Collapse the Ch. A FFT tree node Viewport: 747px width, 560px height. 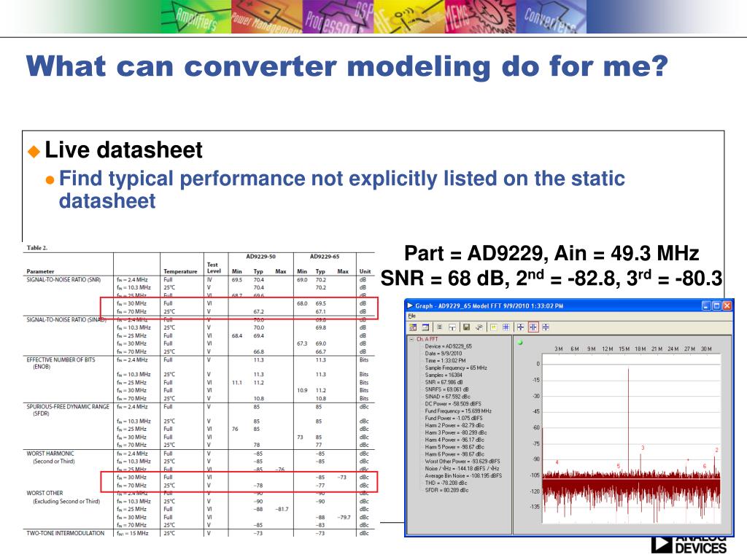click(x=411, y=339)
